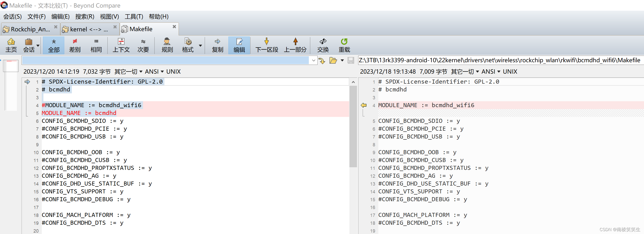The image size is (644, 234).
Task: Open the 帮助(H) menu
Action: point(159,17)
